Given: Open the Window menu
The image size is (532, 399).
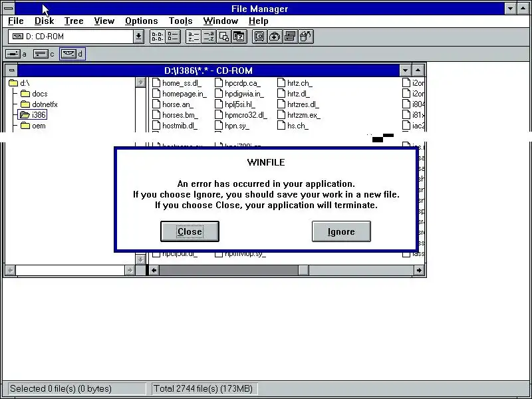Looking at the screenshot, I should pyautogui.click(x=221, y=21).
